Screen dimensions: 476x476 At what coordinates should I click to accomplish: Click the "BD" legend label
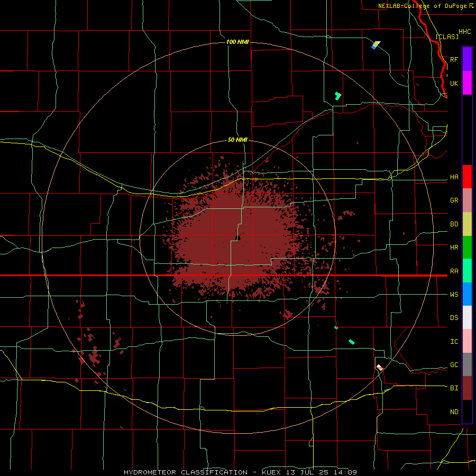(x=454, y=224)
